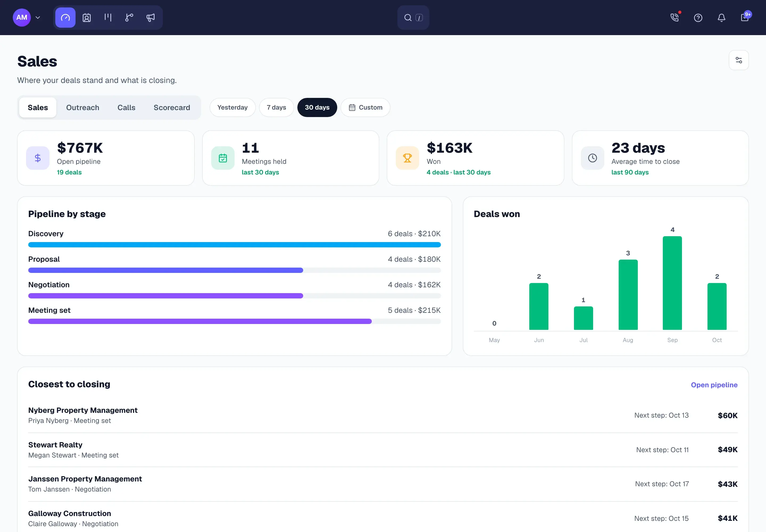Click the Meeting set stage progress bar
Image resolution: width=766 pixels, height=532 pixels.
pyautogui.click(x=234, y=321)
